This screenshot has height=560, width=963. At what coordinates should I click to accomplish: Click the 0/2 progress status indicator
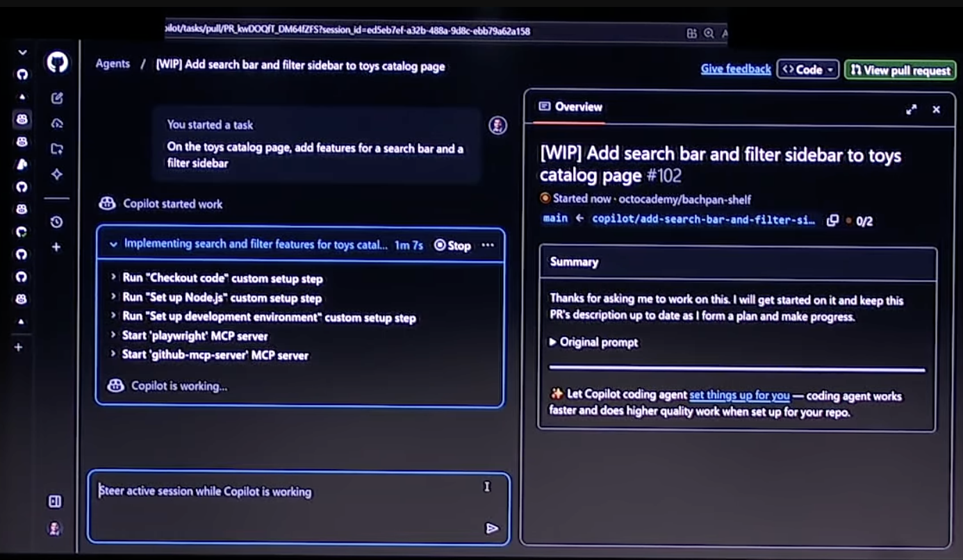coord(859,221)
